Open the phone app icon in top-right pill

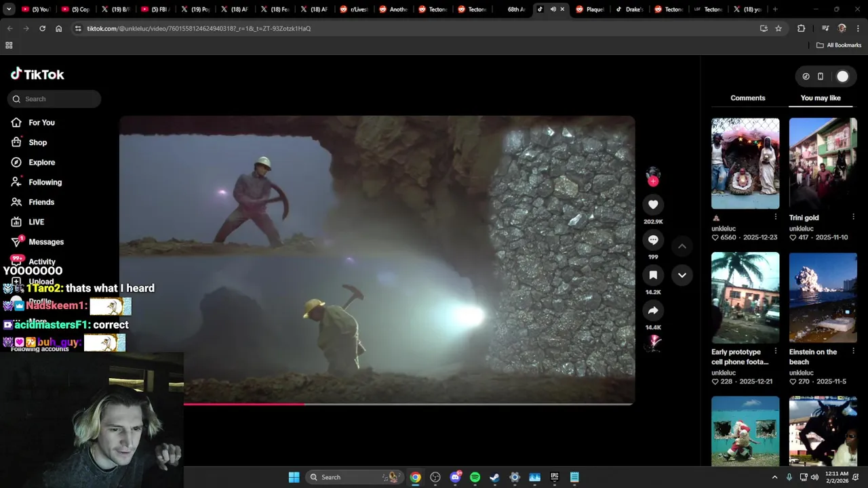[820, 77]
